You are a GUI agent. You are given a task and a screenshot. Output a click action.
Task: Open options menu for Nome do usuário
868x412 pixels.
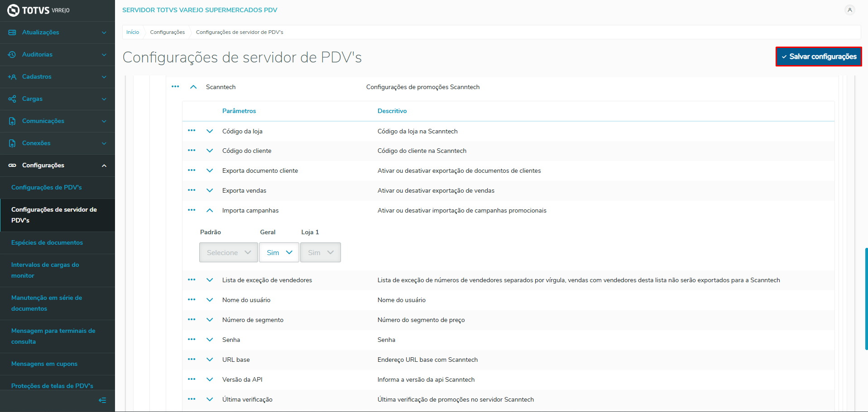[x=192, y=299]
